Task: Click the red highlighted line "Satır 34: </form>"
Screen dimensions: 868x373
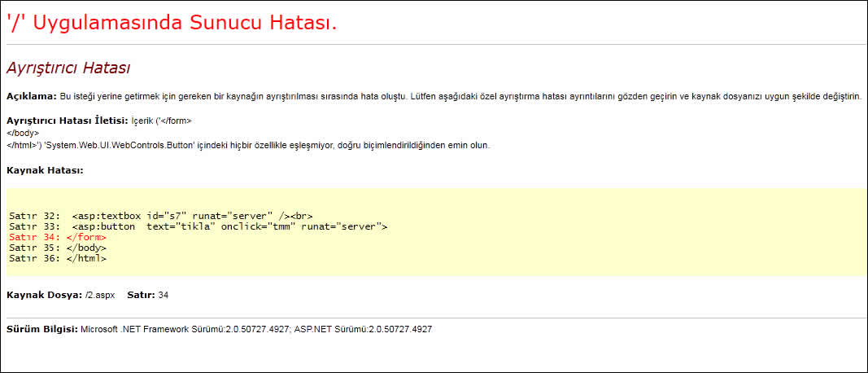Action: [x=58, y=237]
